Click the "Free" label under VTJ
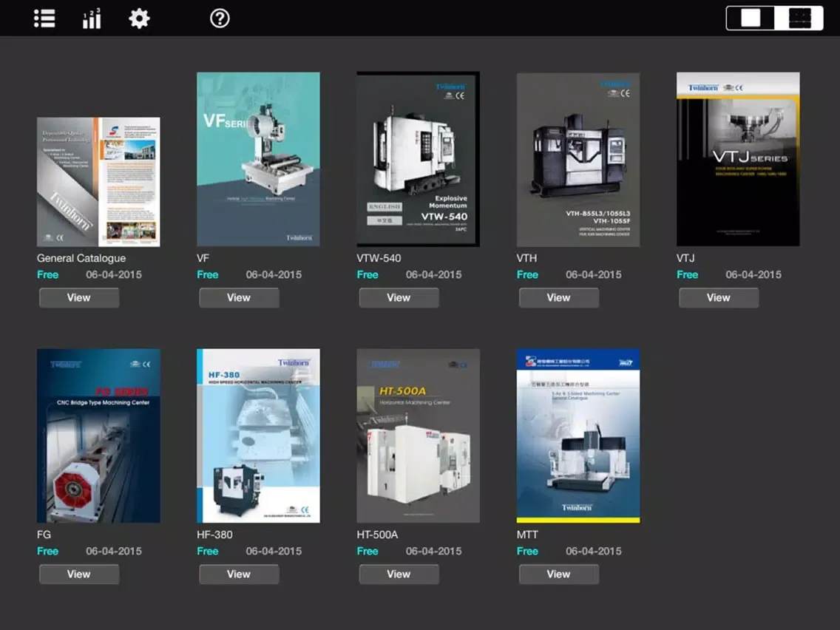This screenshot has width=840, height=630. point(688,275)
